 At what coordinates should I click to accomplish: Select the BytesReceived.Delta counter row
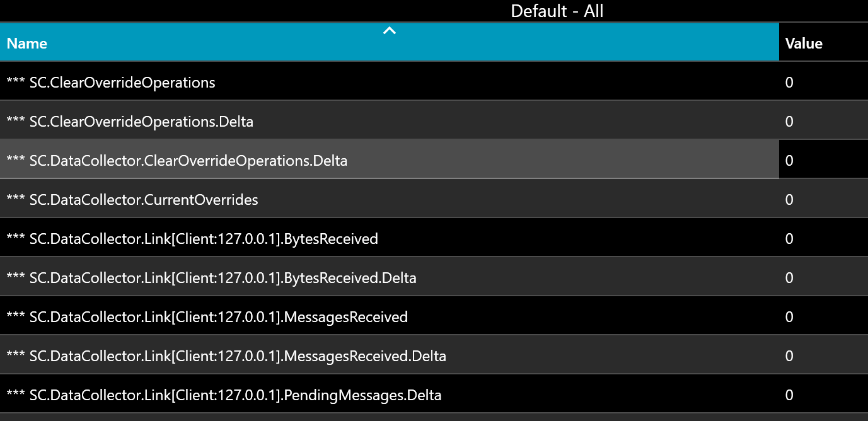pos(252,277)
